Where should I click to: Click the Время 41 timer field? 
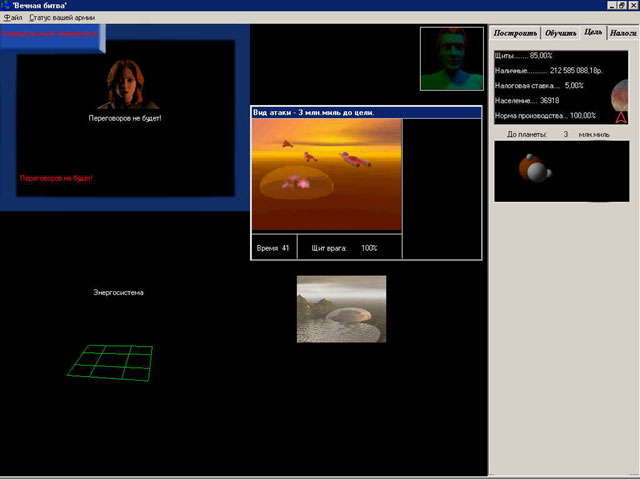coord(273,247)
